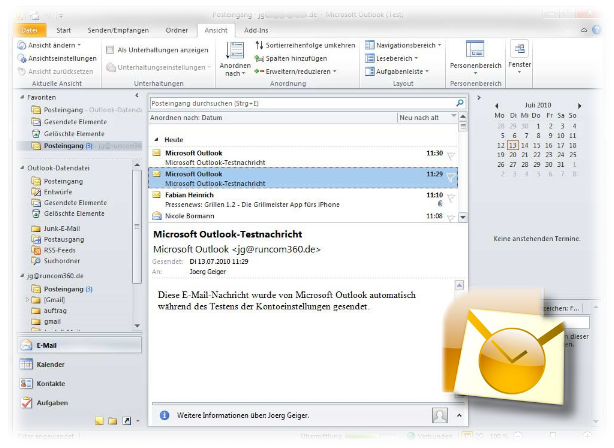Click Sortierreihenfolge umkehren
Screen dimensions: 614x448
click(x=305, y=45)
